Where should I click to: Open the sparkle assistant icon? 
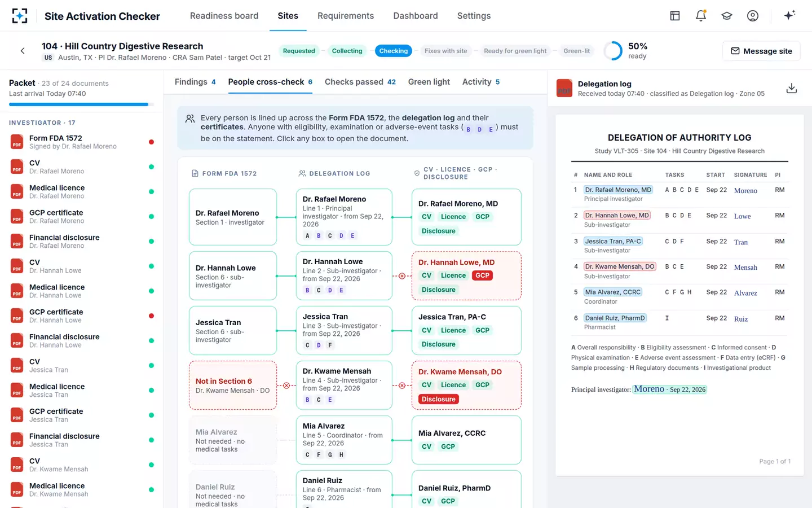click(x=789, y=15)
